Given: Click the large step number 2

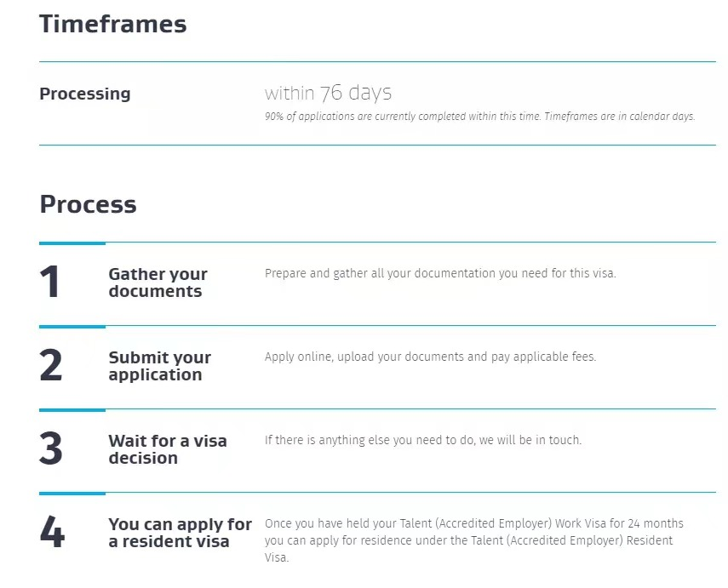Looking at the screenshot, I should coord(51,366).
